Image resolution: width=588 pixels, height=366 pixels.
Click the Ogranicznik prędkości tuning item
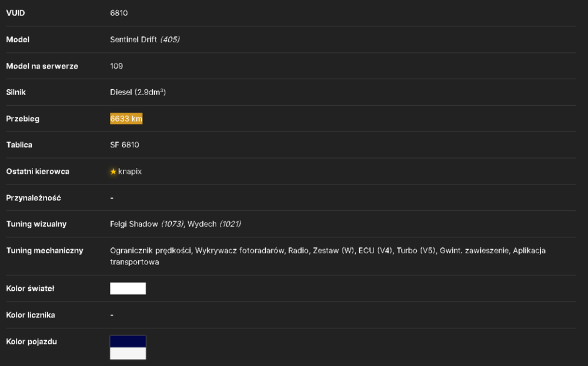(x=151, y=251)
